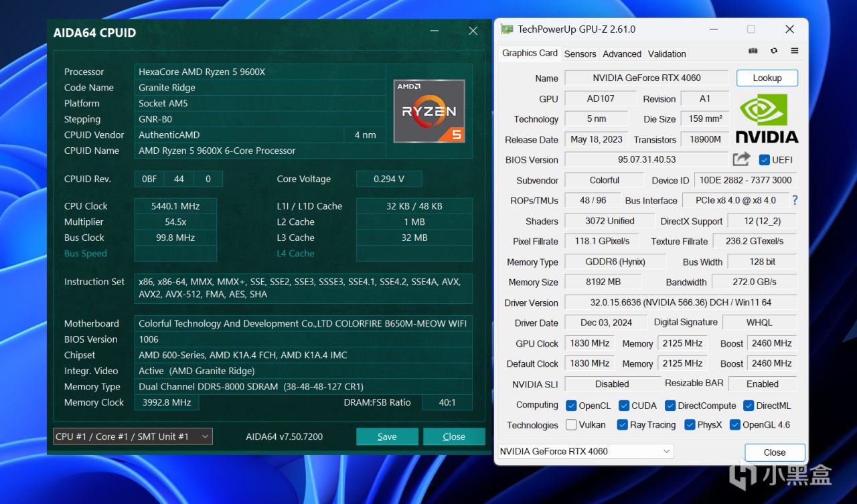Click the GPU-Z refresh icon
The height and width of the screenshot is (504, 857).
774,51
